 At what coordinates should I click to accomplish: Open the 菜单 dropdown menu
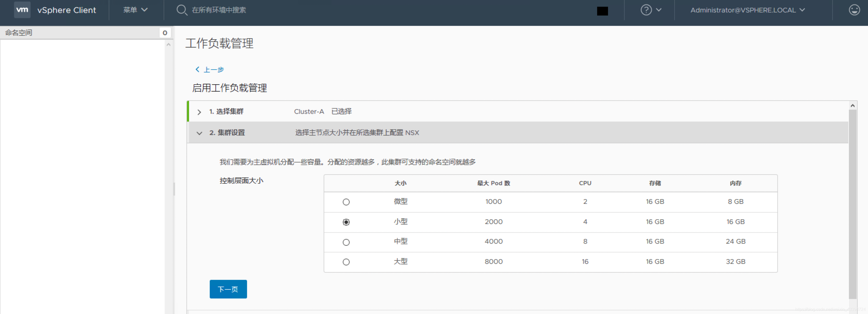(x=135, y=10)
